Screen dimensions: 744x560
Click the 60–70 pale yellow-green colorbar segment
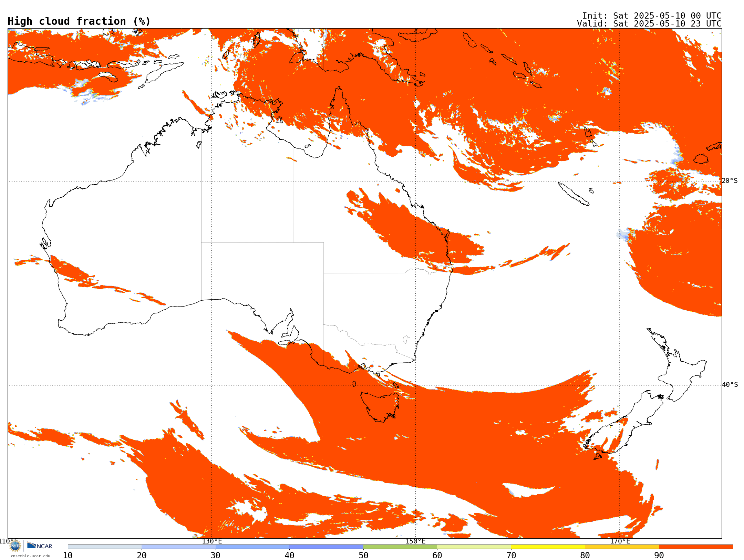474,547
